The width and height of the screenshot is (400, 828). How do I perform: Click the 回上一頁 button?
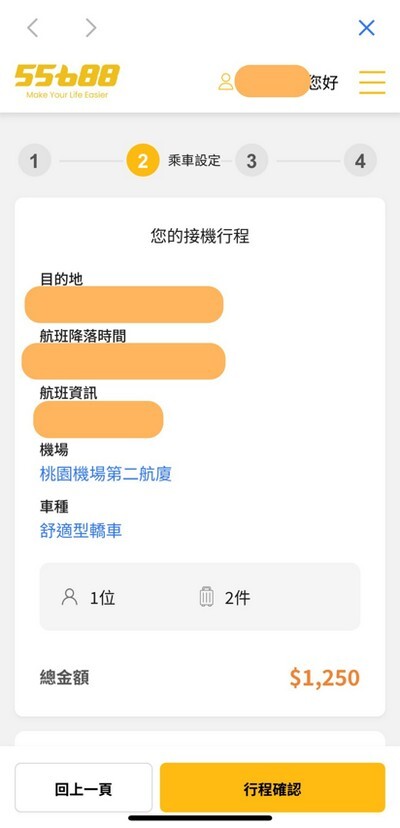click(x=83, y=787)
